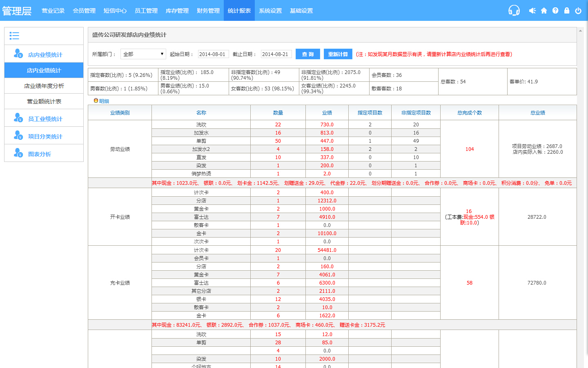
Task: Open the 会员管理 top menu
Action: click(x=84, y=11)
